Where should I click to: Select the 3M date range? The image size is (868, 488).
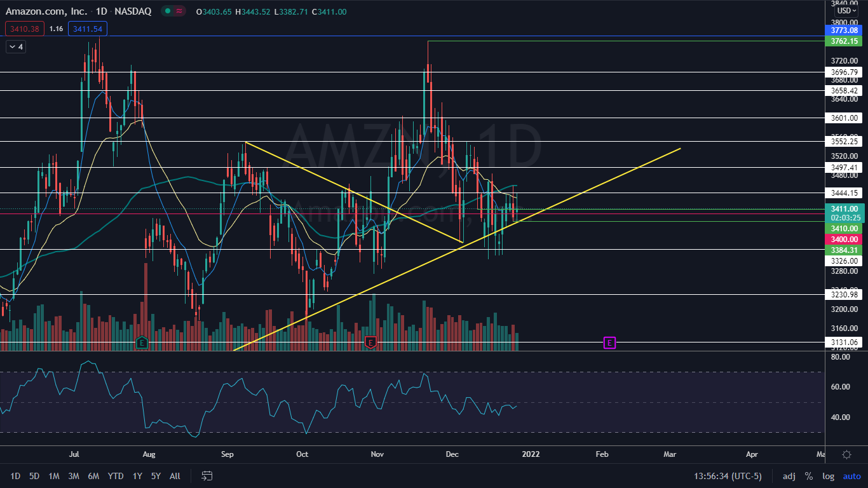tap(74, 476)
